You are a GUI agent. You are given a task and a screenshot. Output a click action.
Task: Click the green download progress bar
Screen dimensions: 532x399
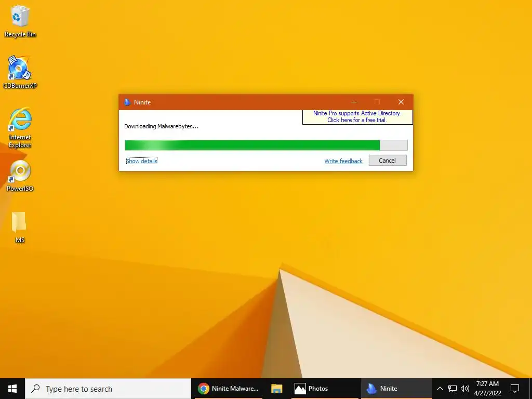(x=266, y=145)
